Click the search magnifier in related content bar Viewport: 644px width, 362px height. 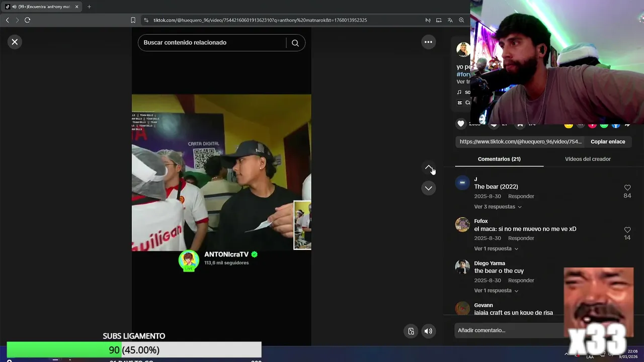click(295, 43)
